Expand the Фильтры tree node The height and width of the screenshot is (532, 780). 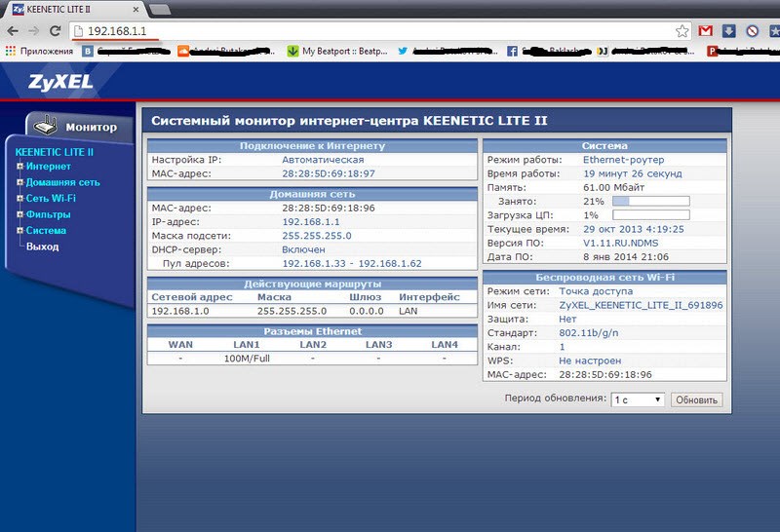[19, 214]
